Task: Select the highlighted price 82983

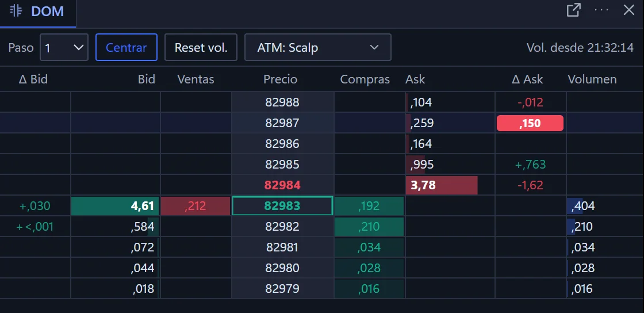Action: 282,206
